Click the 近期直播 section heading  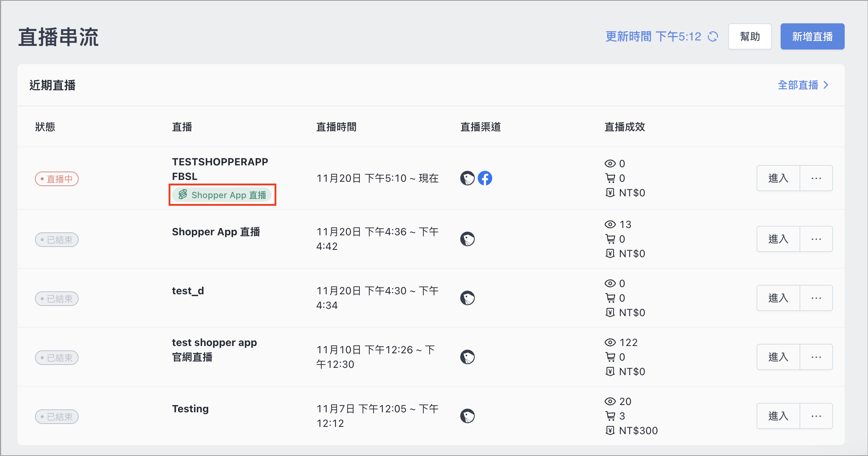[x=52, y=85]
